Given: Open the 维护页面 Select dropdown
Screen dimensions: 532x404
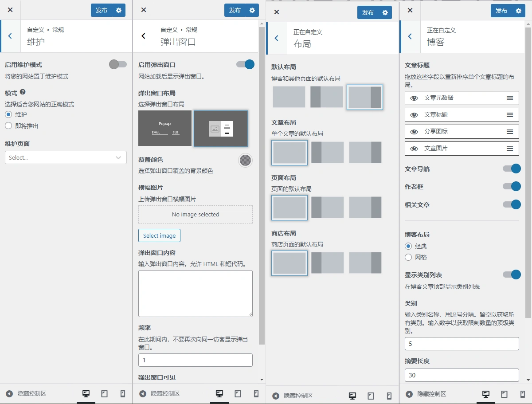Looking at the screenshot, I should click(x=66, y=158).
